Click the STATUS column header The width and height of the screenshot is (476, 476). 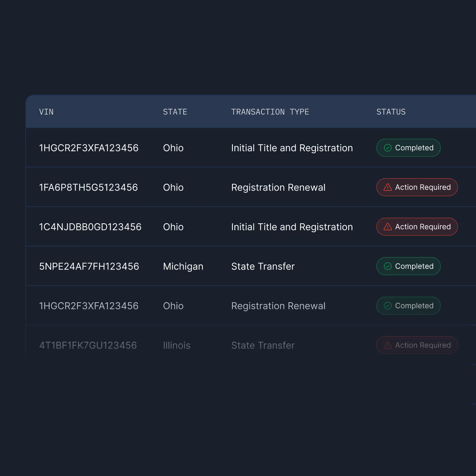tap(391, 112)
